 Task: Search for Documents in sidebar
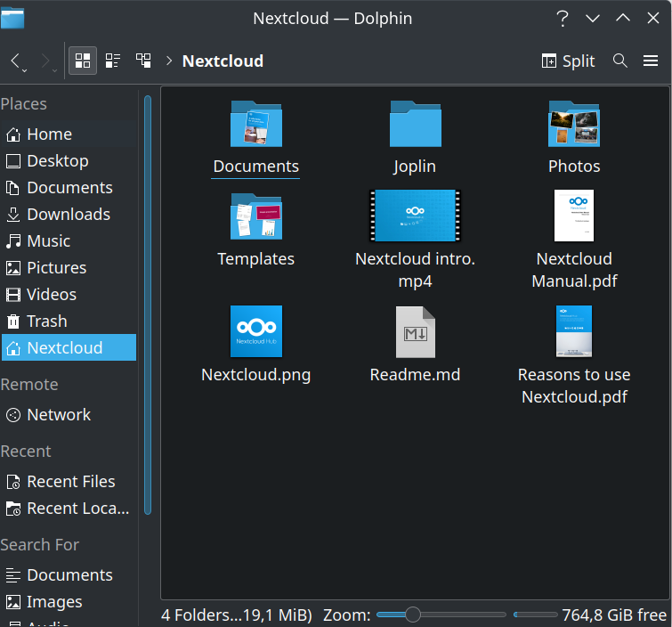69,575
